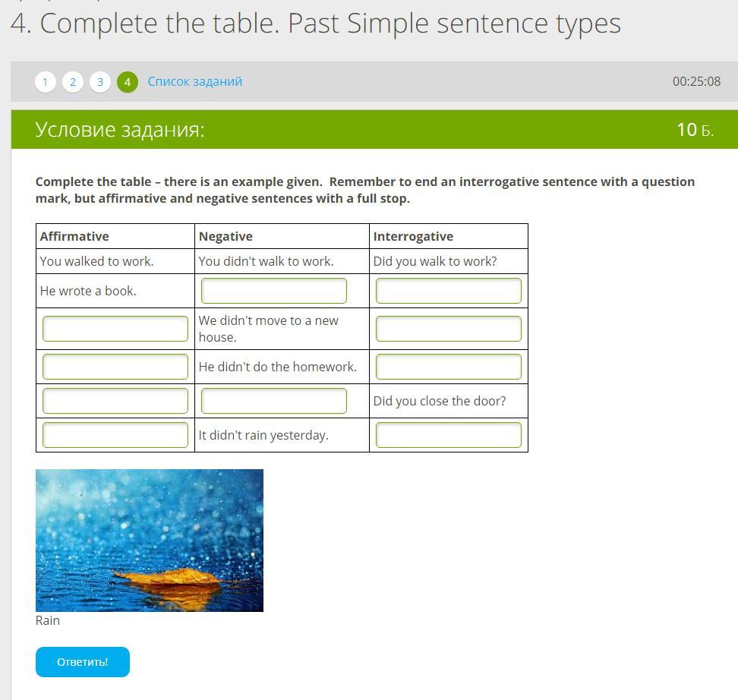This screenshot has height=700, width=738.
Task: Focus affirmative field in 'close the door' row
Action: pos(115,401)
